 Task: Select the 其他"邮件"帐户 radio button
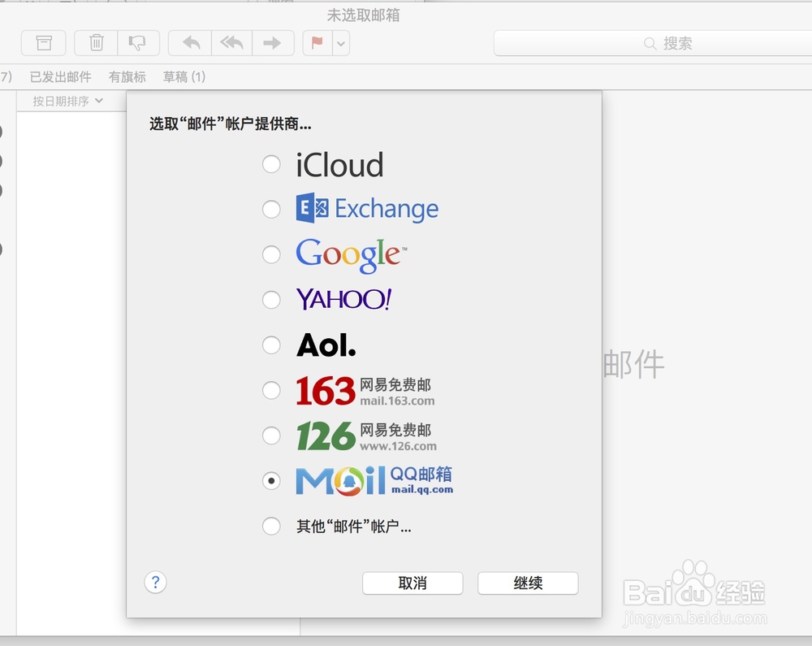(x=271, y=526)
